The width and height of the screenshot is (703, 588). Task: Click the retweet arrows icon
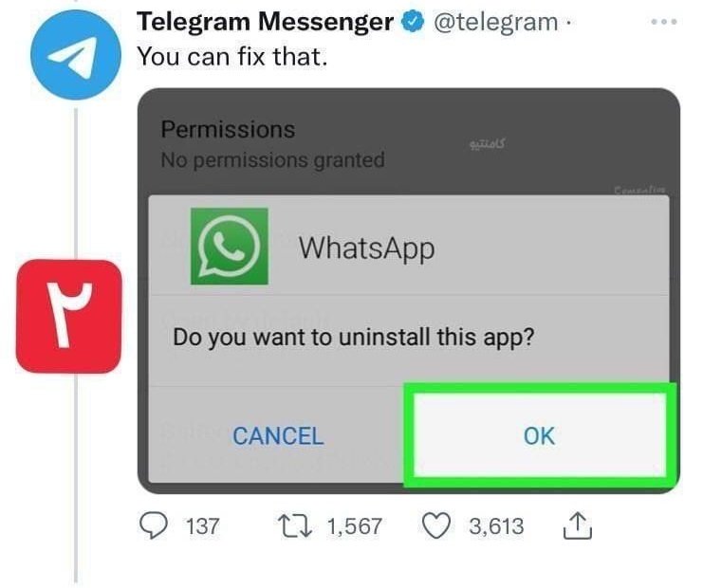[294, 525]
